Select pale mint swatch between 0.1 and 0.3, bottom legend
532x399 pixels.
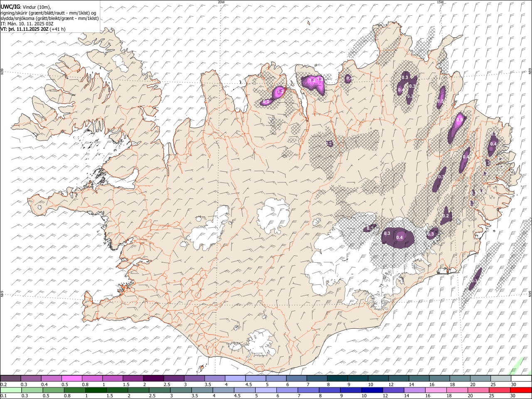(11, 390)
